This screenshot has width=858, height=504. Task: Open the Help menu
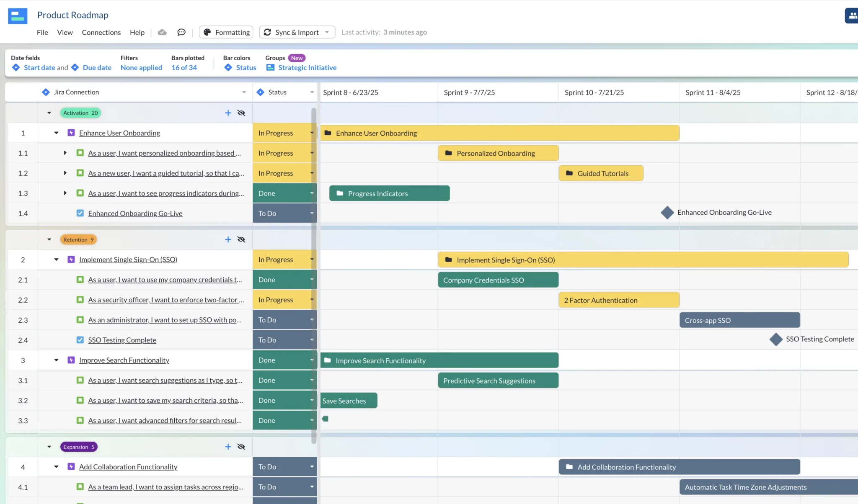click(137, 32)
